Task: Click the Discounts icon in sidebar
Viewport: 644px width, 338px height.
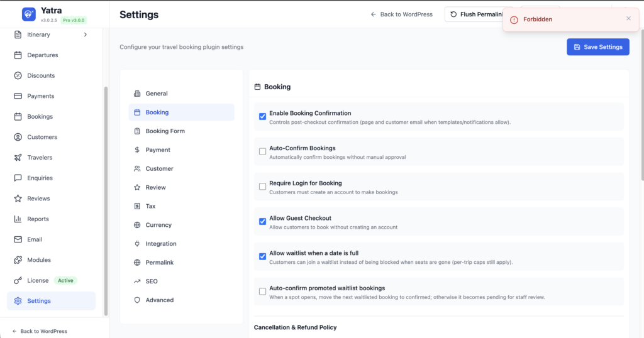Action: click(x=18, y=75)
